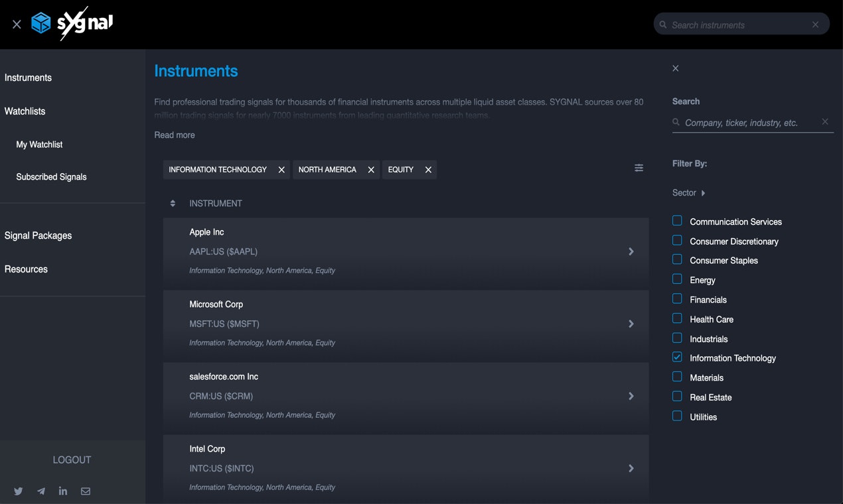Check the Consumer Discretionary sector
This screenshot has height=504, width=843.
677,240
